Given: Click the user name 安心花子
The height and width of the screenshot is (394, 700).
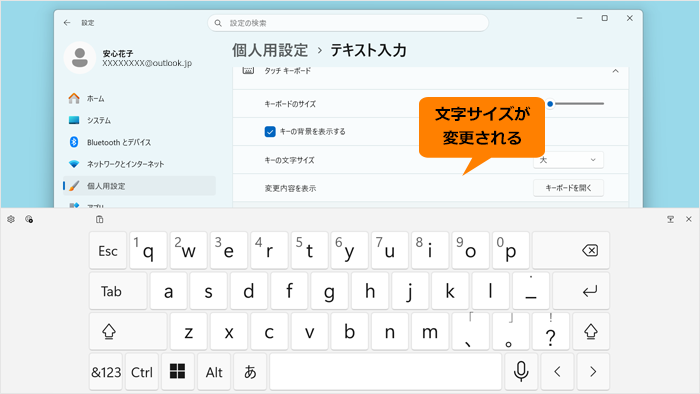Looking at the screenshot, I should (x=118, y=54).
